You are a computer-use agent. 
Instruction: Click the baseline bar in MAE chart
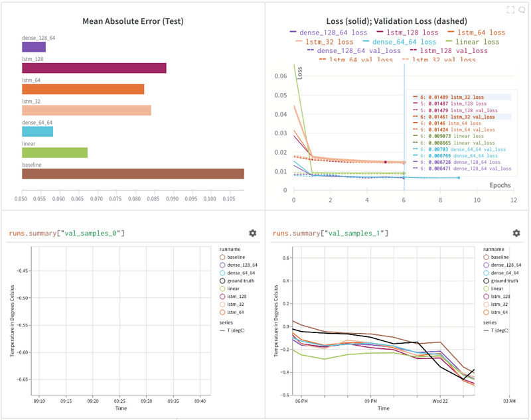133,174
